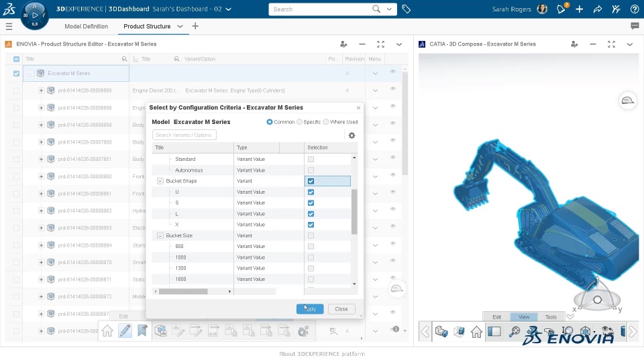Image resolution: width=644 pixels, height=362 pixels.
Task: Click the Close button in dialog
Action: 341,309
